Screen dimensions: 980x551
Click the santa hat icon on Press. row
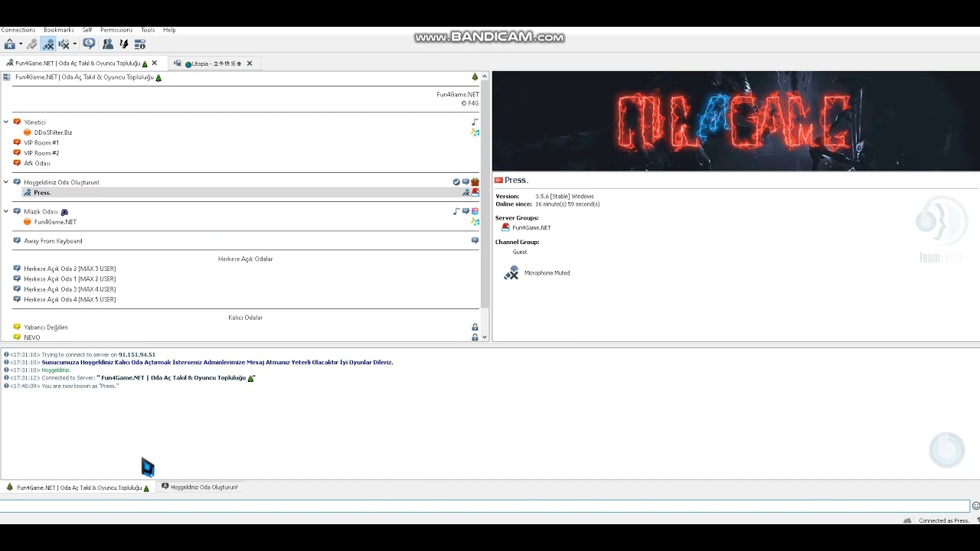[x=475, y=192]
